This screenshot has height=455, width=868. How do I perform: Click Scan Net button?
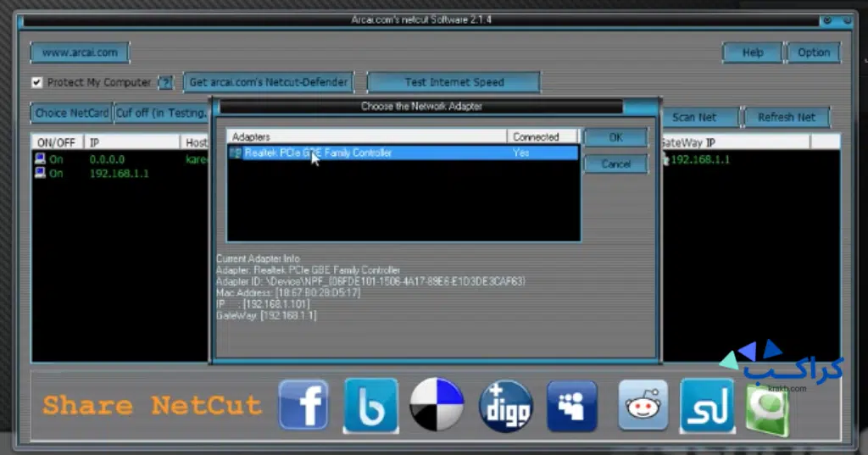[x=699, y=117]
